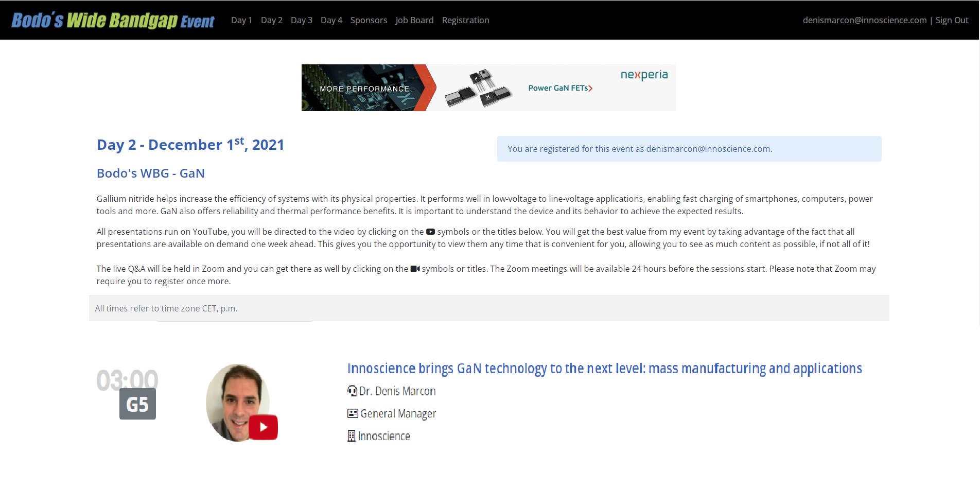Click the building icon beside Innoscience
The height and width of the screenshot is (488, 980).
coord(352,436)
